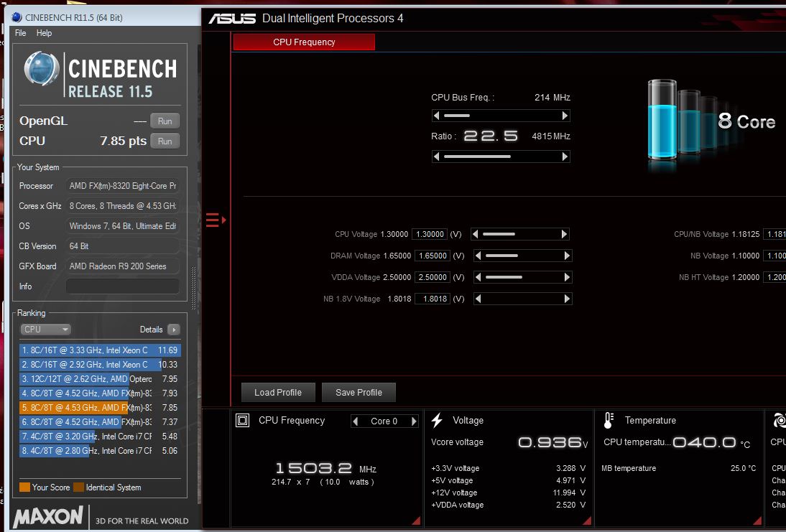The image size is (786, 532).
Task: Open the CPU ranking dropdown
Action: (45, 329)
